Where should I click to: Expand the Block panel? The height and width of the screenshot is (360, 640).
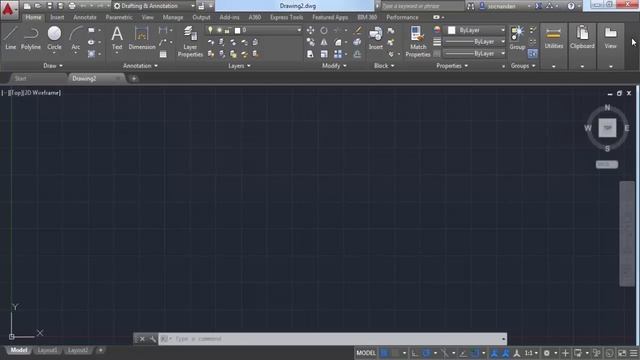click(x=384, y=66)
